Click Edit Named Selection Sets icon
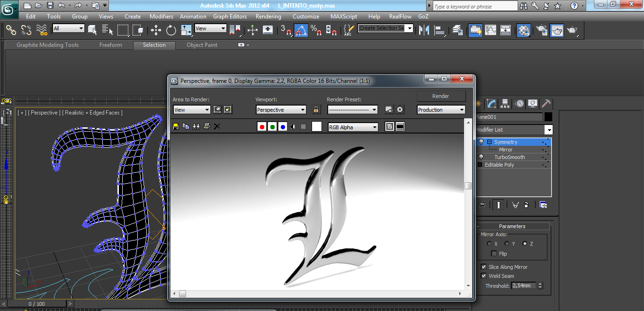The image size is (644, 311). [349, 30]
